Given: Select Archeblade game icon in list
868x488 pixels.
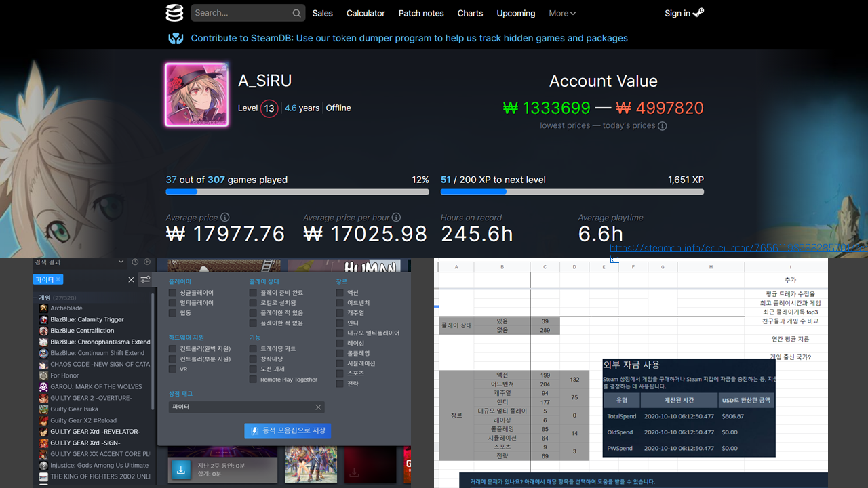Looking at the screenshot, I should pos(43,308).
